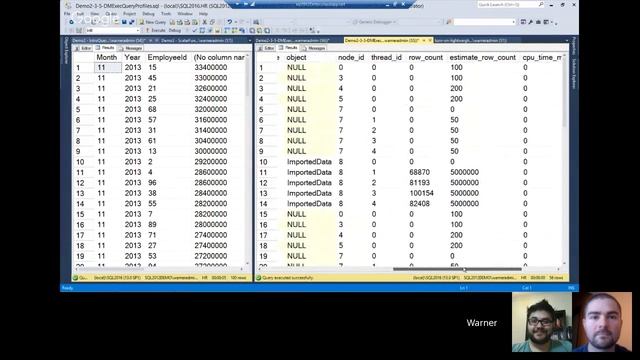This screenshot has width=640, height=360.
Task: Click the Month column header
Action: (x=107, y=58)
